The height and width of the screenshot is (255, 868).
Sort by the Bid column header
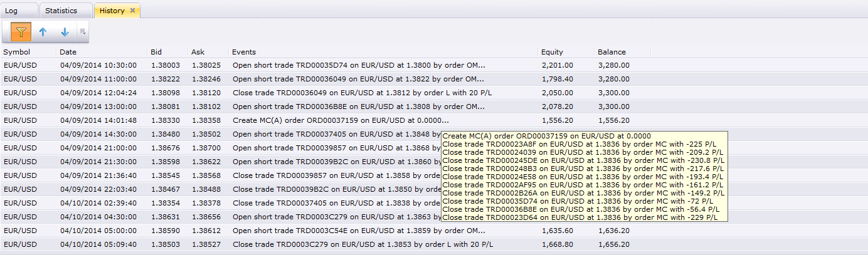tap(167, 52)
